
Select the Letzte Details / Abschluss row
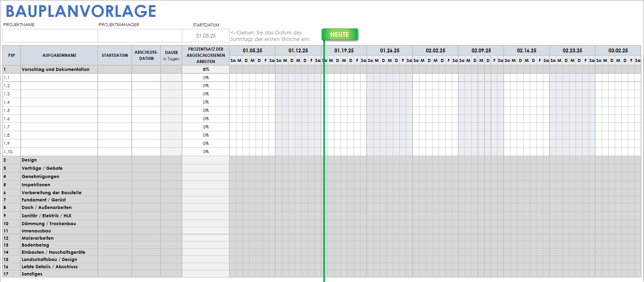point(322,267)
